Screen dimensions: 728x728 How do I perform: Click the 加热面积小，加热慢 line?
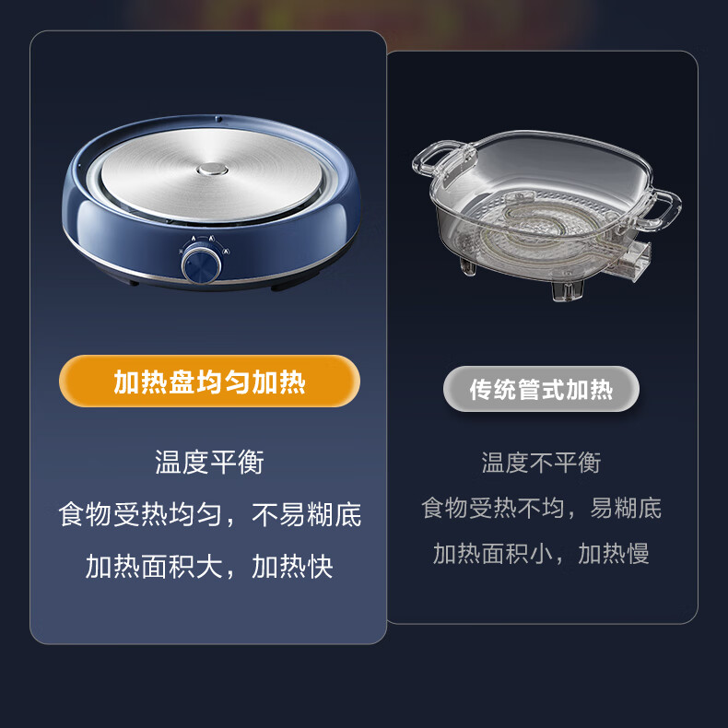[x=541, y=554]
